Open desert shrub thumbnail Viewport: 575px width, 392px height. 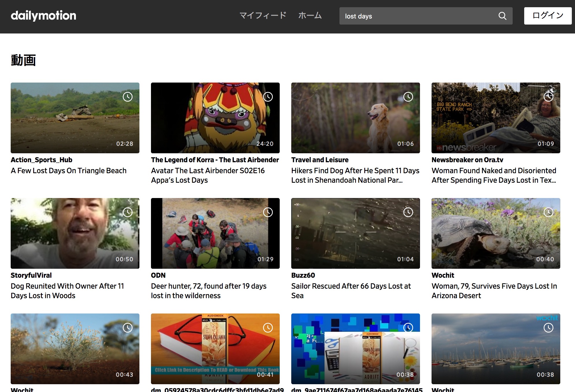75,349
